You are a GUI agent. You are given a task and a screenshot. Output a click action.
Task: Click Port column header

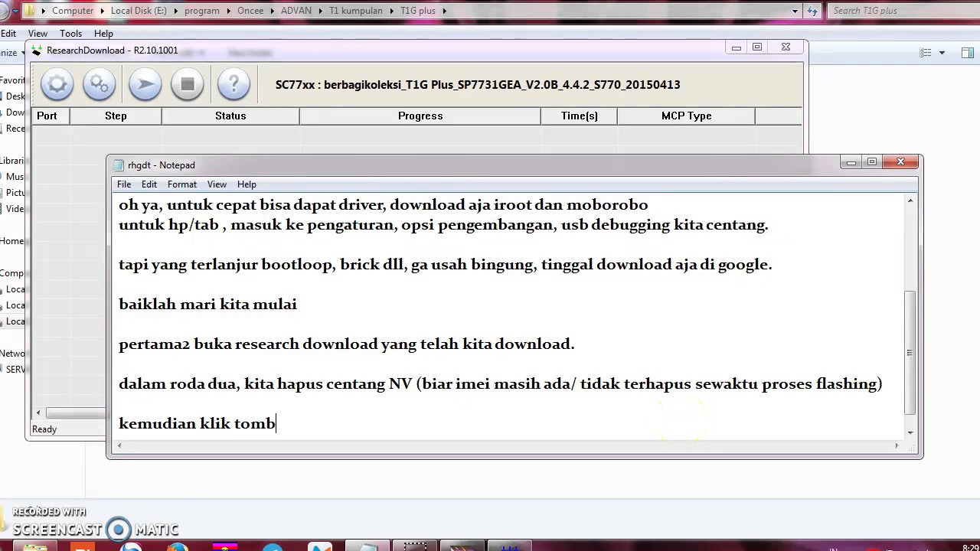[x=51, y=116]
